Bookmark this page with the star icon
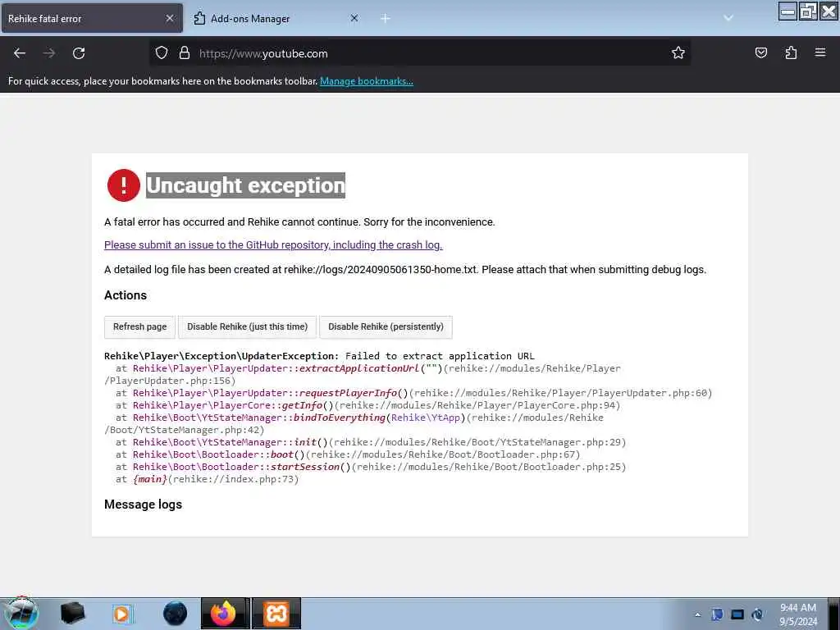The width and height of the screenshot is (840, 630). [678, 52]
